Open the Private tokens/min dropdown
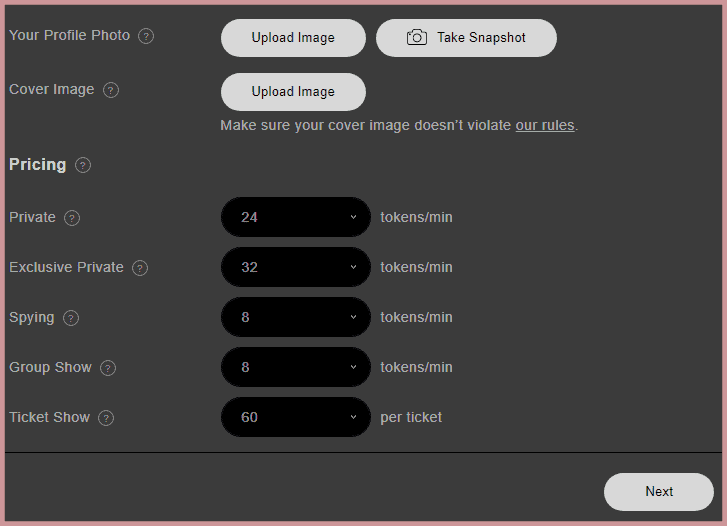 [296, 217]
